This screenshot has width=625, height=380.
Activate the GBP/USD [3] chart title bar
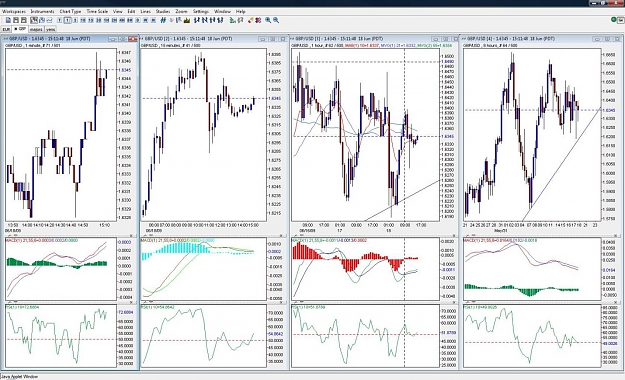tap(374, 39)
